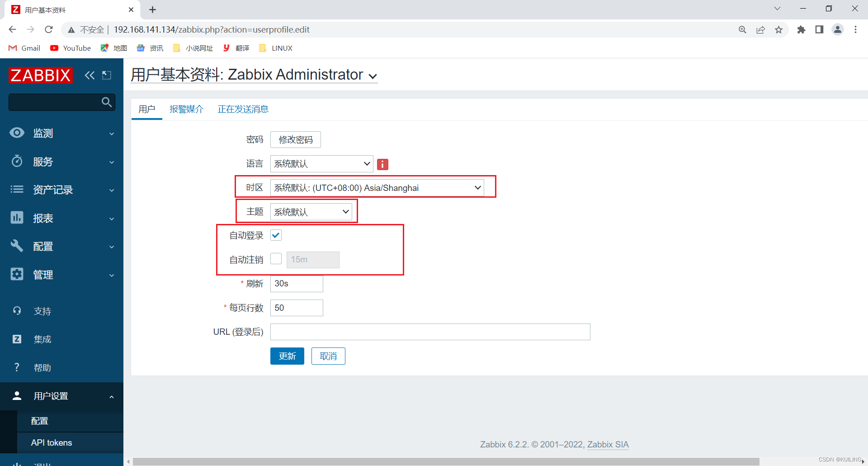The width and height of the screenshot is (868, 466).
Task: Click the browser address bar URL
Action: 212,29
